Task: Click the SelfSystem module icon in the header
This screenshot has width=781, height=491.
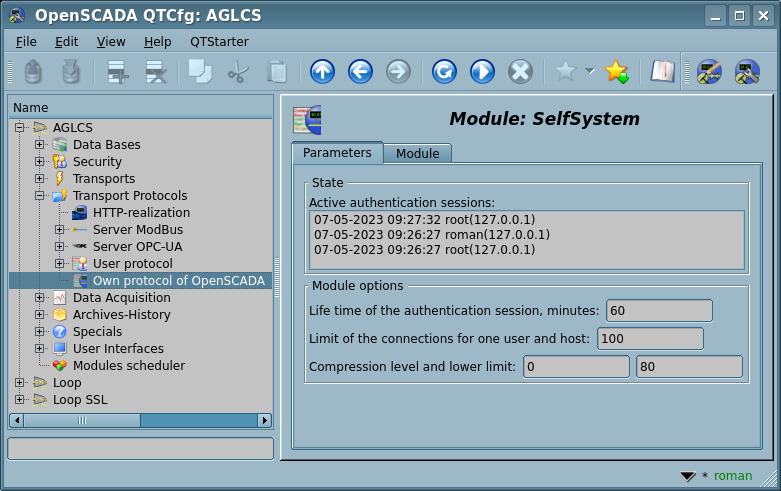Action: point(306,119)
